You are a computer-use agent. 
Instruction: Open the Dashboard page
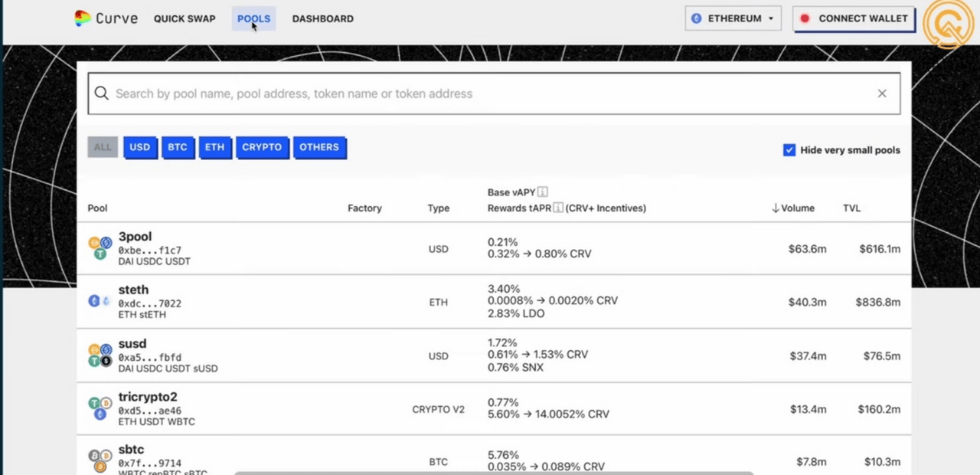coord(322,18)
